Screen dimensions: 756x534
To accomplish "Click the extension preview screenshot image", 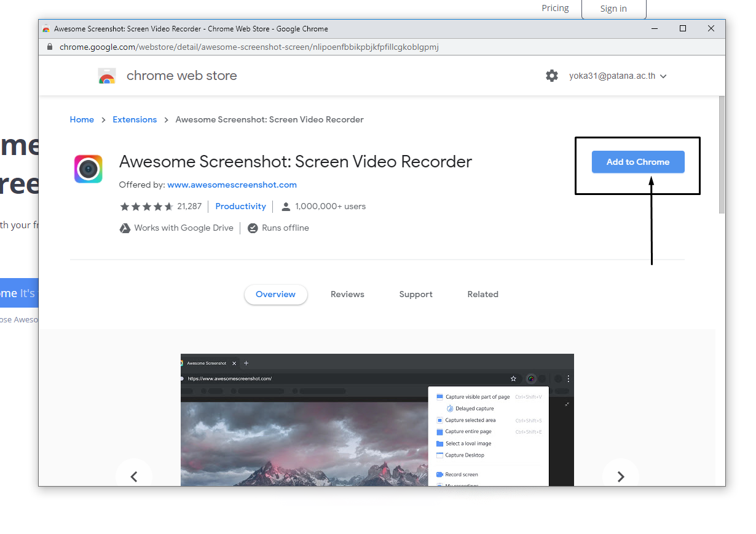I will (377, 420).
